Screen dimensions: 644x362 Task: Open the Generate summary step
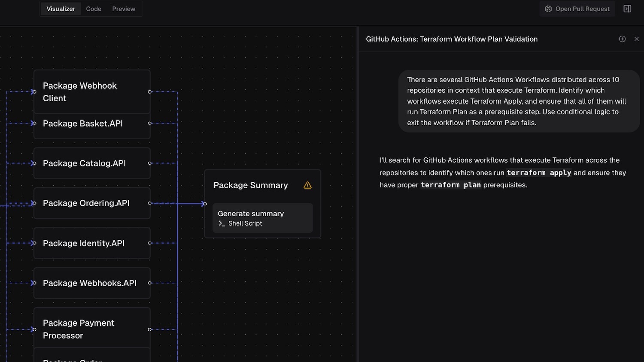pyautogui.click(x=262, y=218)
